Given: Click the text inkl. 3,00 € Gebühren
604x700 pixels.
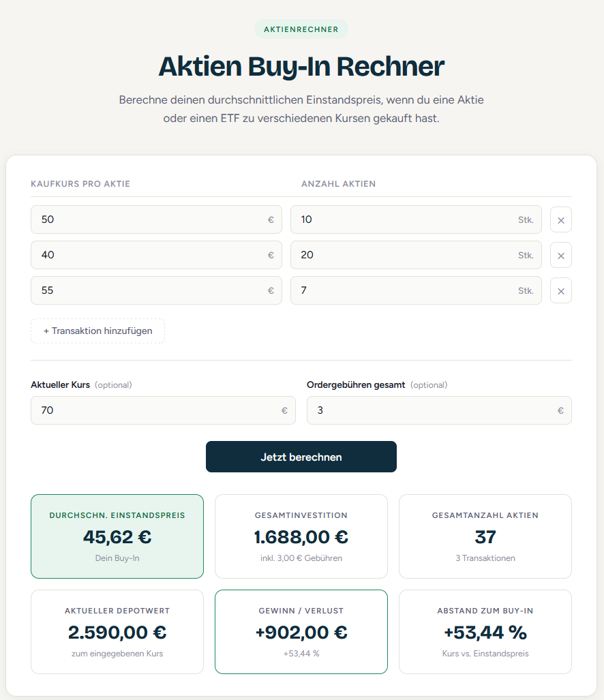Looking at the screenshot, I should tap(301, 558).
